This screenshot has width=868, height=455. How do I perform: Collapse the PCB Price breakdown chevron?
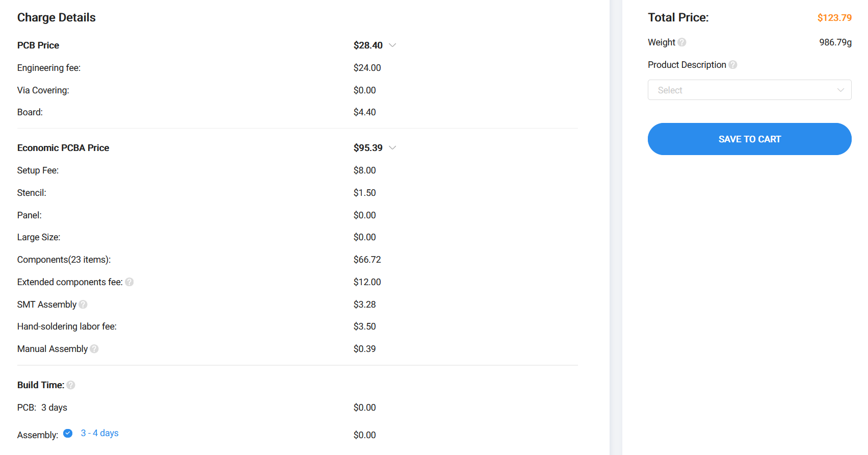pyautogui.click(x=392, y=45)
